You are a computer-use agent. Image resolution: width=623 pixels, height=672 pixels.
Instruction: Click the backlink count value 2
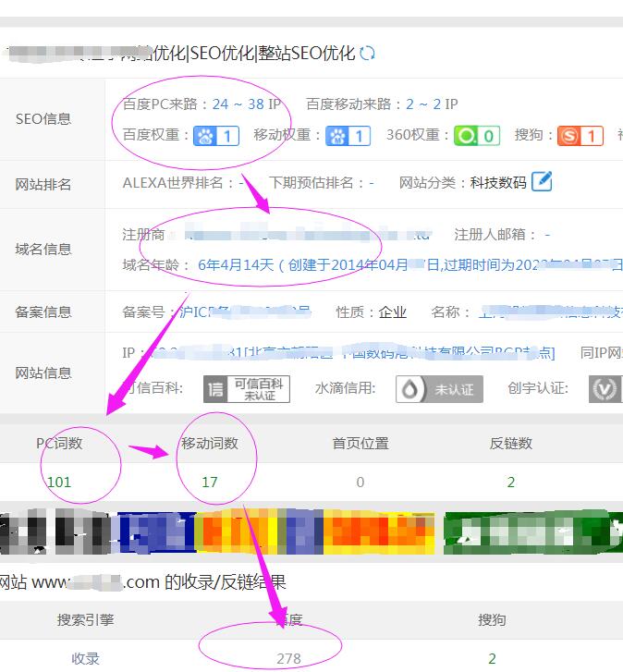pyautogui.click(x=511, y=482)
